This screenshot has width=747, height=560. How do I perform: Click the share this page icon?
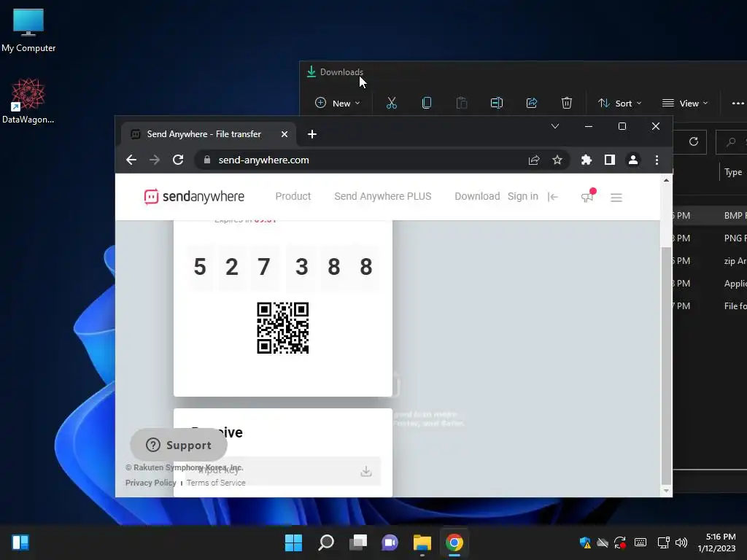click(534, 160)
